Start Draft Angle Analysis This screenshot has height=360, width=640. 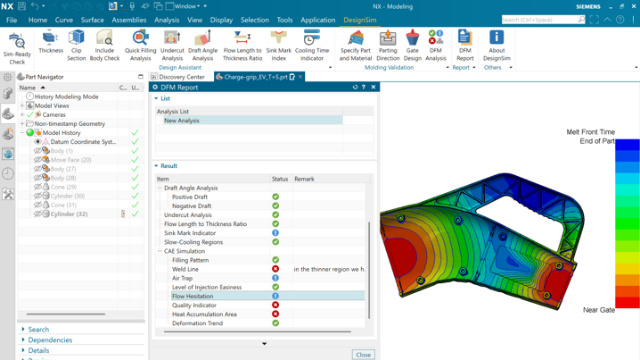tap(203, 45)
